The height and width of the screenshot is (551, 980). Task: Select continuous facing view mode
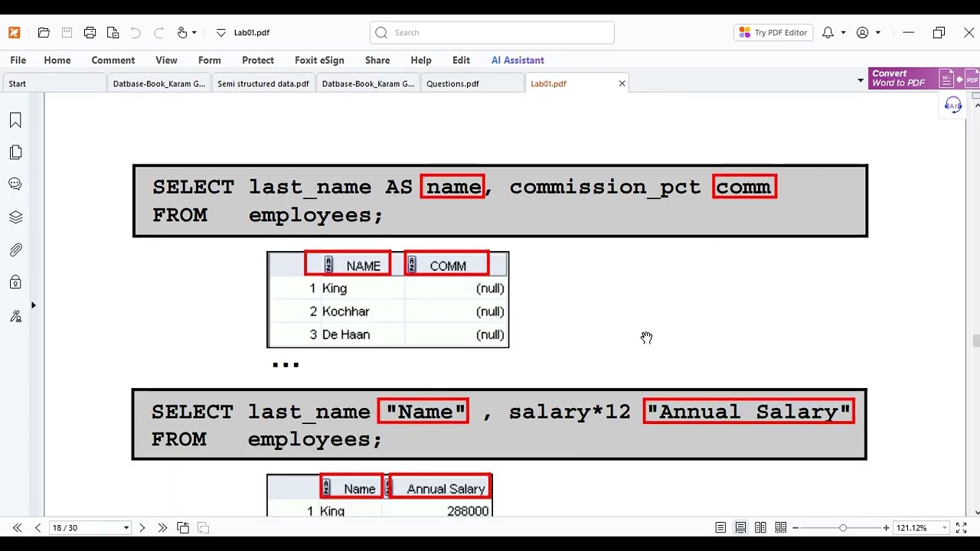(781, 528)
